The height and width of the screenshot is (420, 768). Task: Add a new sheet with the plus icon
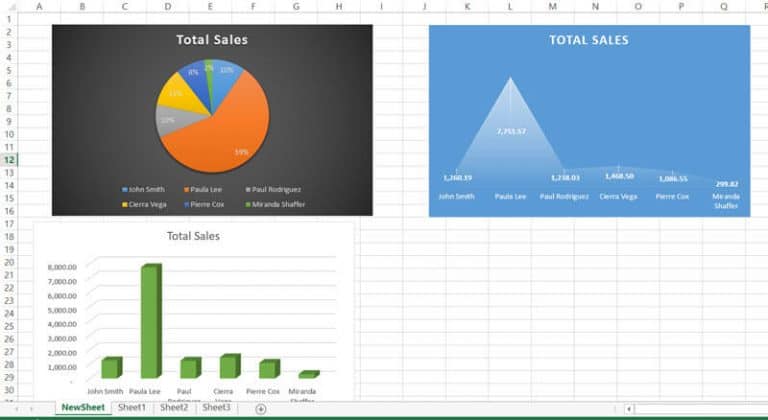tap(261, 408)
